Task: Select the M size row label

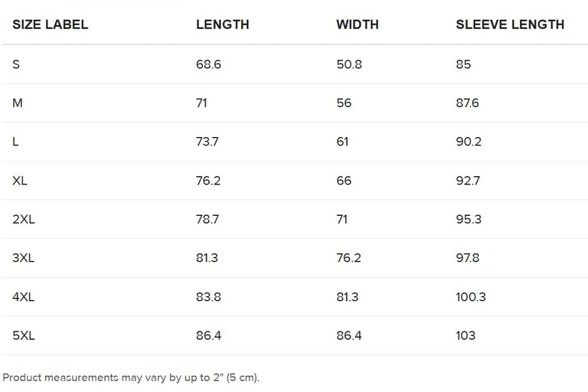Action: click(18, 103)
